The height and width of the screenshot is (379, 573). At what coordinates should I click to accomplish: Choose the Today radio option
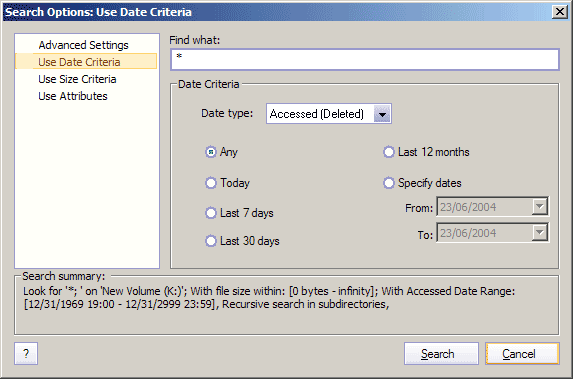point(210,183)
